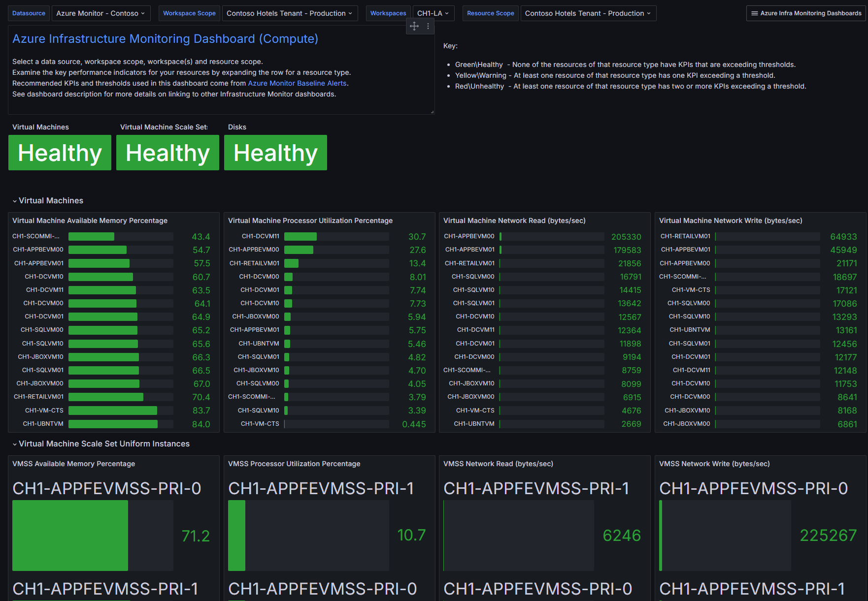
Task: Open Virtual Machine Processor Utilization Percentage panel title
Action: point(310,221)
